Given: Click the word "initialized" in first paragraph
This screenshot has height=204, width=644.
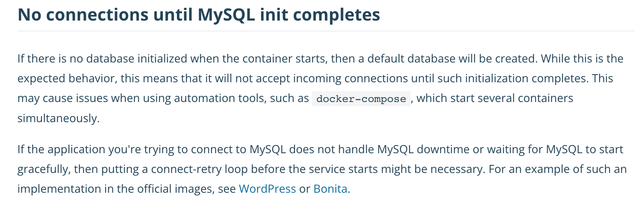Looking at the screenshot, I should [162, 58].
